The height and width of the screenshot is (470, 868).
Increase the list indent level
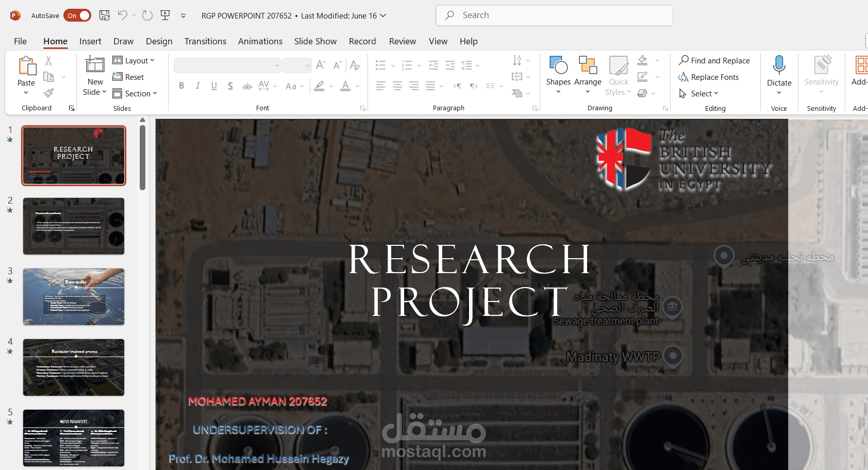point(450,65)
